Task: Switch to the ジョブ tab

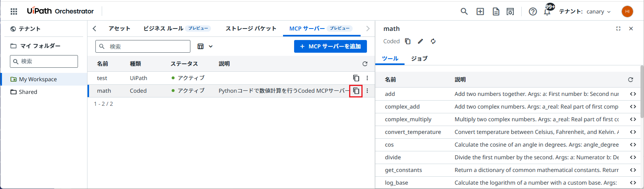Action: (x=419, y=58)
